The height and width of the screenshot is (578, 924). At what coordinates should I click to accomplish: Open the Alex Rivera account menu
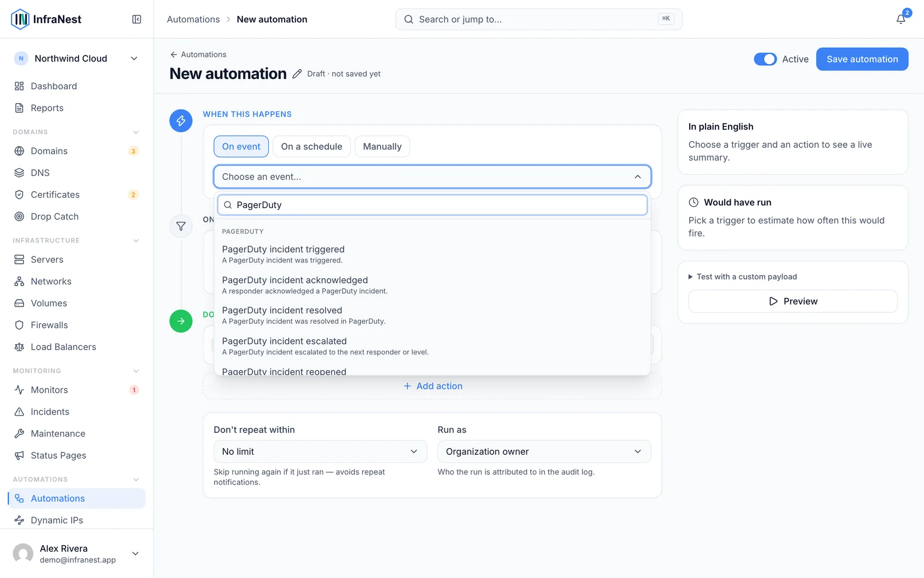[77, 554]
